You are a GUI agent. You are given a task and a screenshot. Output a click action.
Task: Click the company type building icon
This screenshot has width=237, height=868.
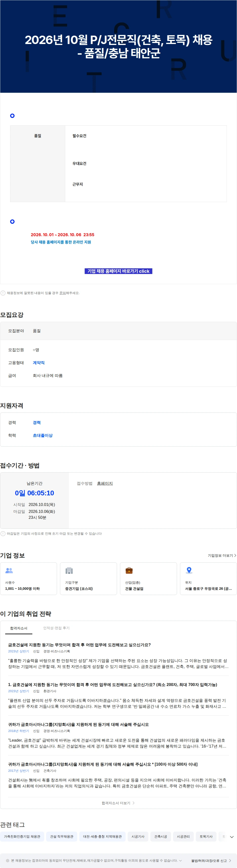tap(69, 571)
